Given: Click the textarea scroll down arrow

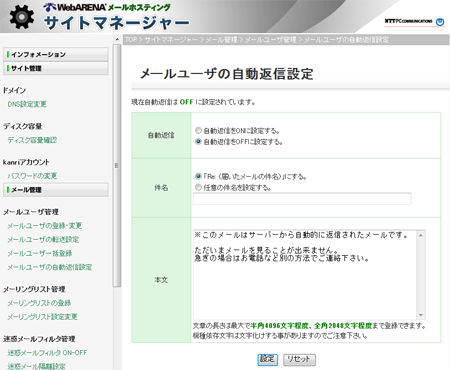Looking at the screenshot, I should click(x=421, y=315).
